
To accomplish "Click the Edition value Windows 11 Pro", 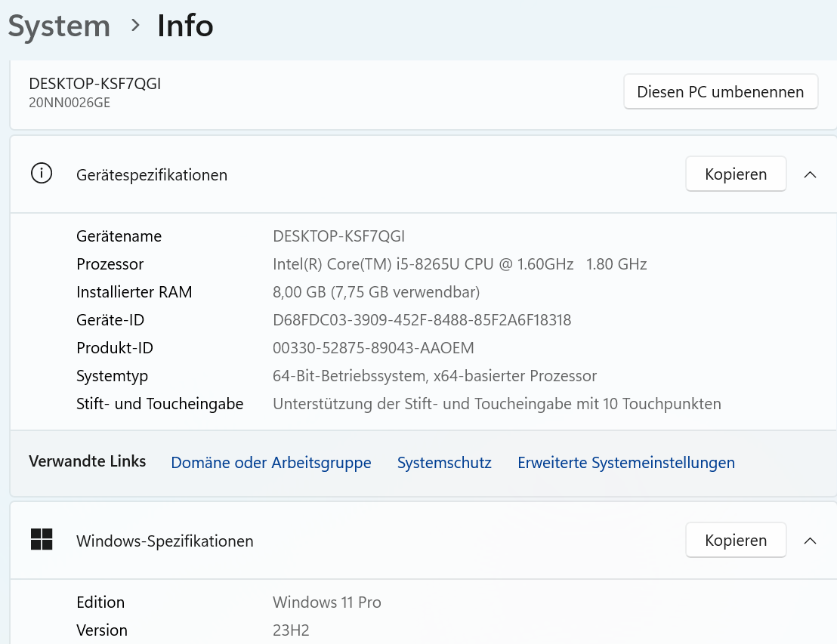I will click(x=326, y=602).
